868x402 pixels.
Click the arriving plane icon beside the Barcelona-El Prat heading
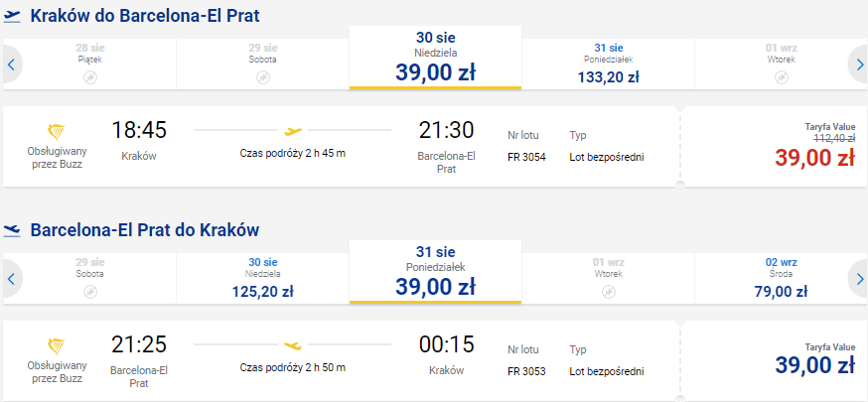(x=12, y=229)
